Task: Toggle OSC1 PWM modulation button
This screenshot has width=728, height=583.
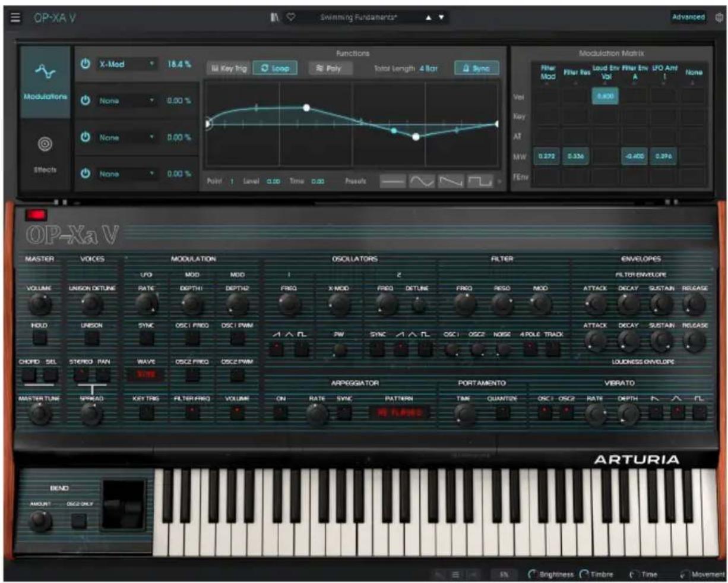Action: [x=237, y=338]
